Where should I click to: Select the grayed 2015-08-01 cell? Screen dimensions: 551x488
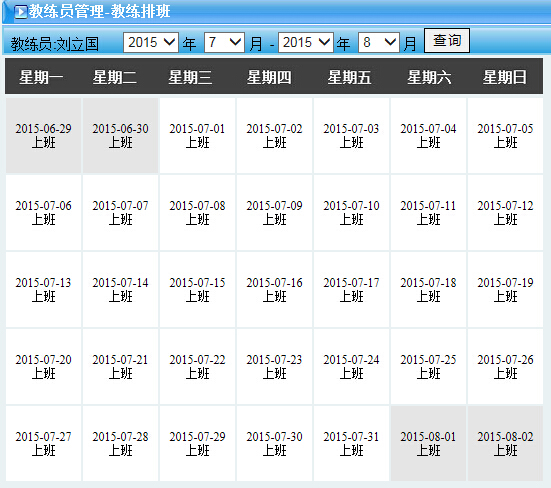tap(428, 443)
